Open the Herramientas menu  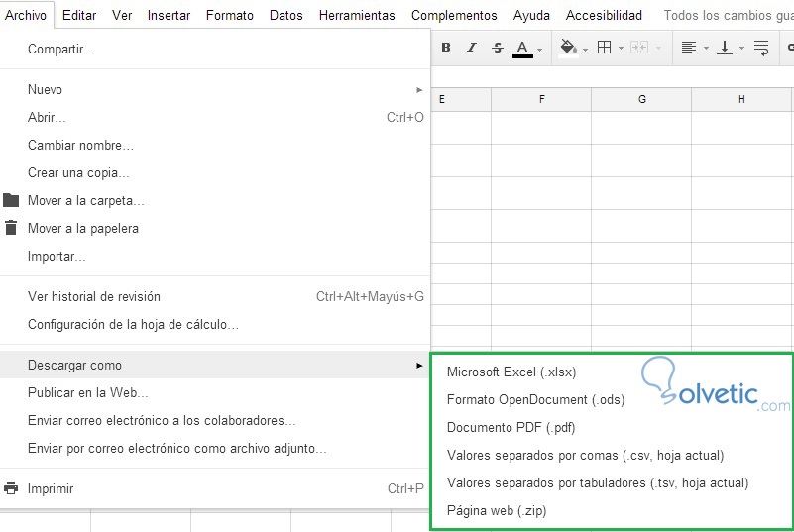pyautogui.click(x=357, y=15)
